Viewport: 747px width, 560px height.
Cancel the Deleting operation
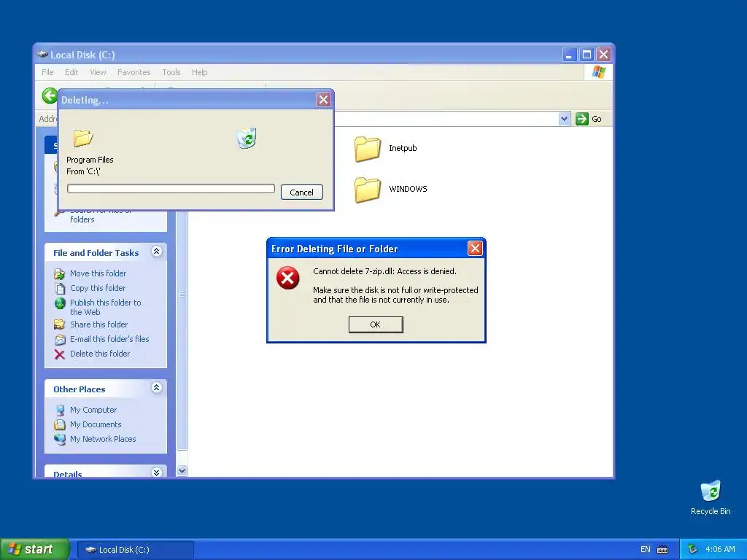[x=301, y=192]
